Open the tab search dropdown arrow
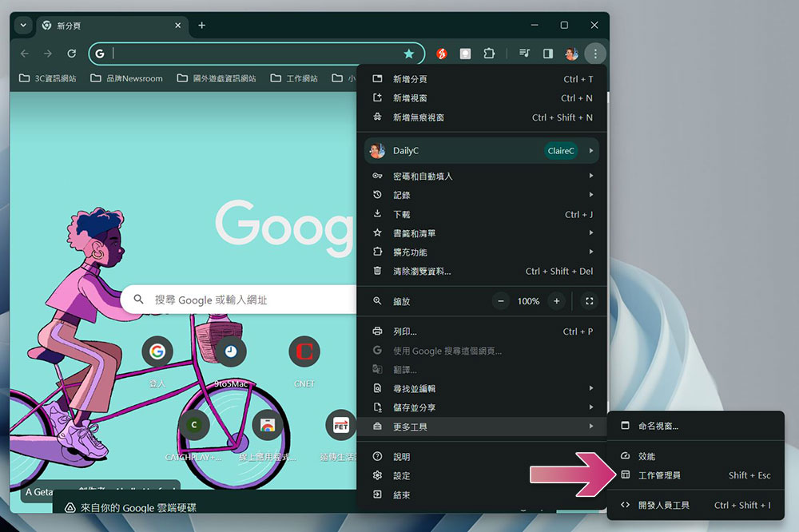799x532 pixels. [x=23, y=26]
